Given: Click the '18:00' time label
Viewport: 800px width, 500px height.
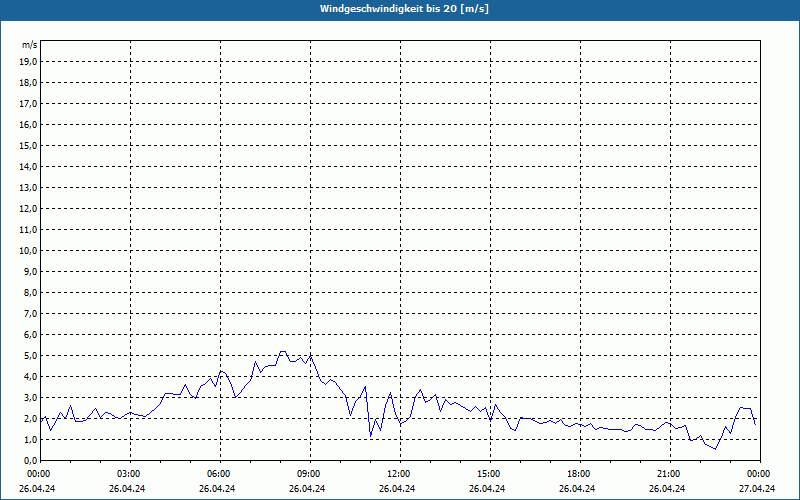Looking at the screenshot, I should 580,474.
